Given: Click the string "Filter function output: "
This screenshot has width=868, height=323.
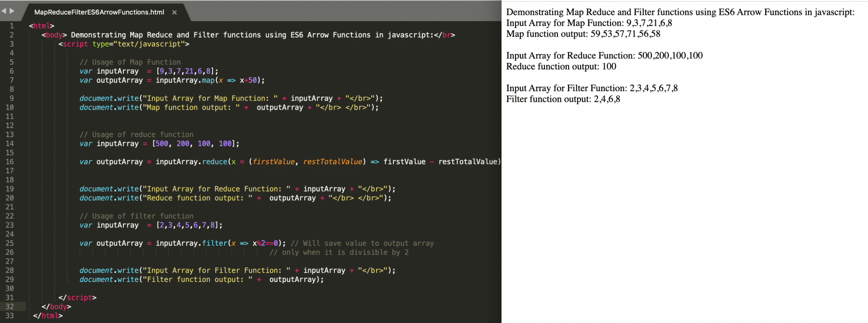Looking at the screenshot, I should pyautogui.click(x=198, y=280).
